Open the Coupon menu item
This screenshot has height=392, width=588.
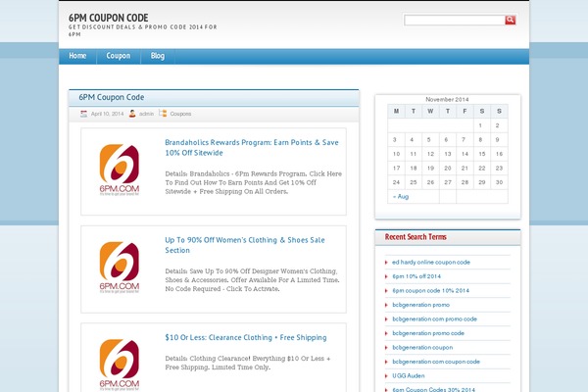119,56
